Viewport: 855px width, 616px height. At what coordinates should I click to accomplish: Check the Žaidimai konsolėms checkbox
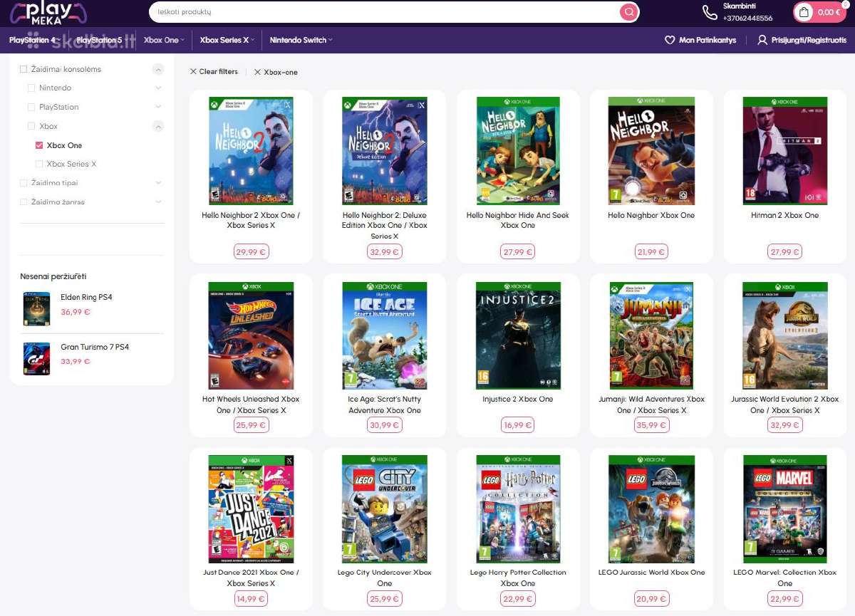(24, 69)
